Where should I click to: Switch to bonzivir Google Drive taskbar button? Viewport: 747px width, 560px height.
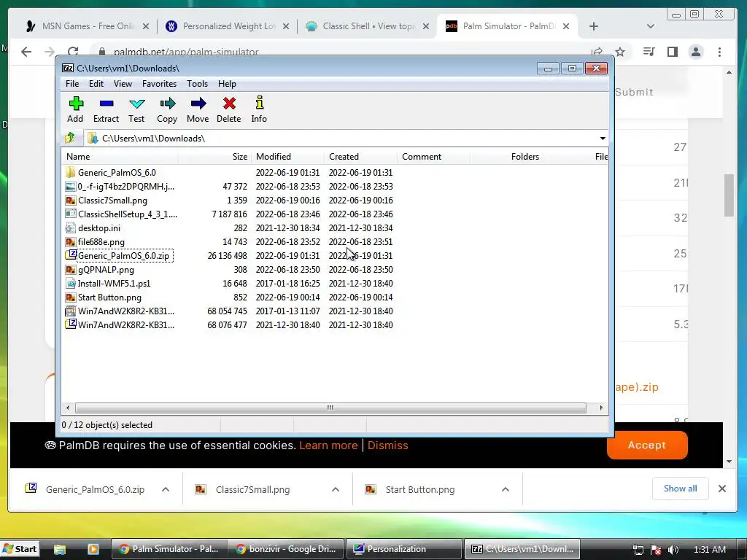click(x=286, y=549)
